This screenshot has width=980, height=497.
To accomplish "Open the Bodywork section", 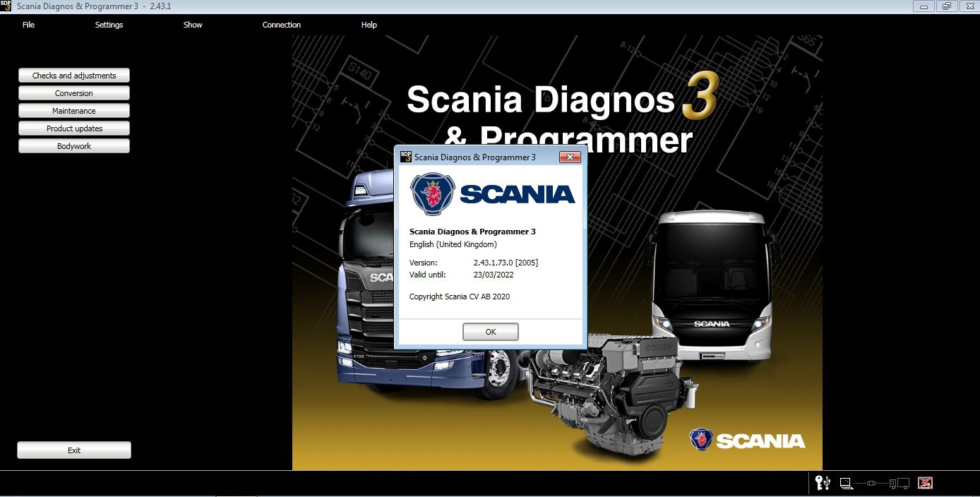I will (x=73, y=145).
